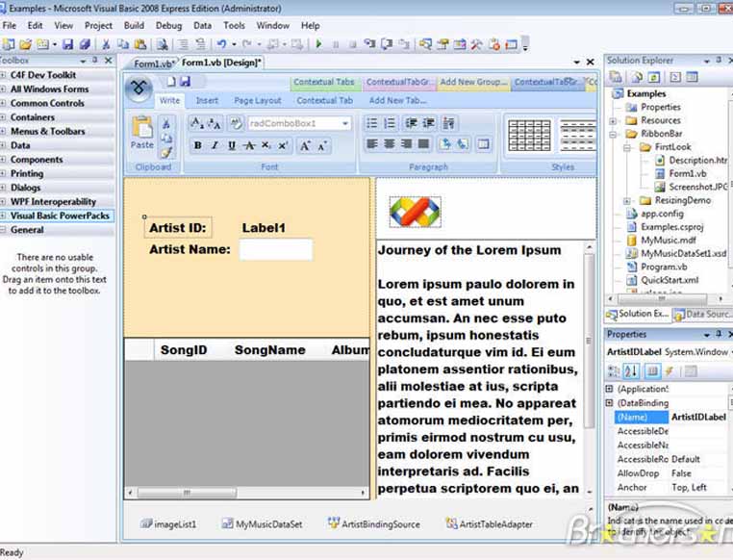Click the Events lightning icon in Properties
This screenshot has height=560, width=733.
coord(670,371)
